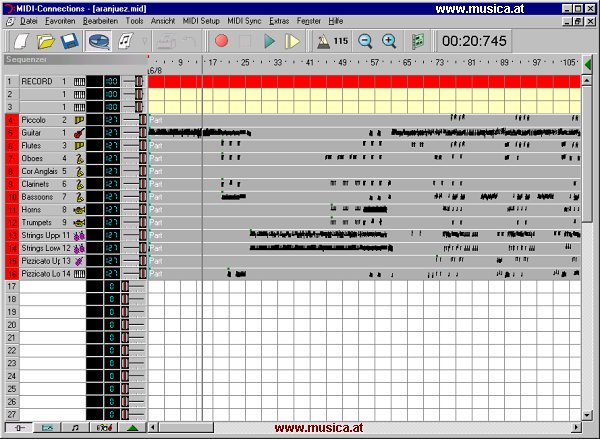
Task: Open the Extras menu
Action: tap(279, 21)
